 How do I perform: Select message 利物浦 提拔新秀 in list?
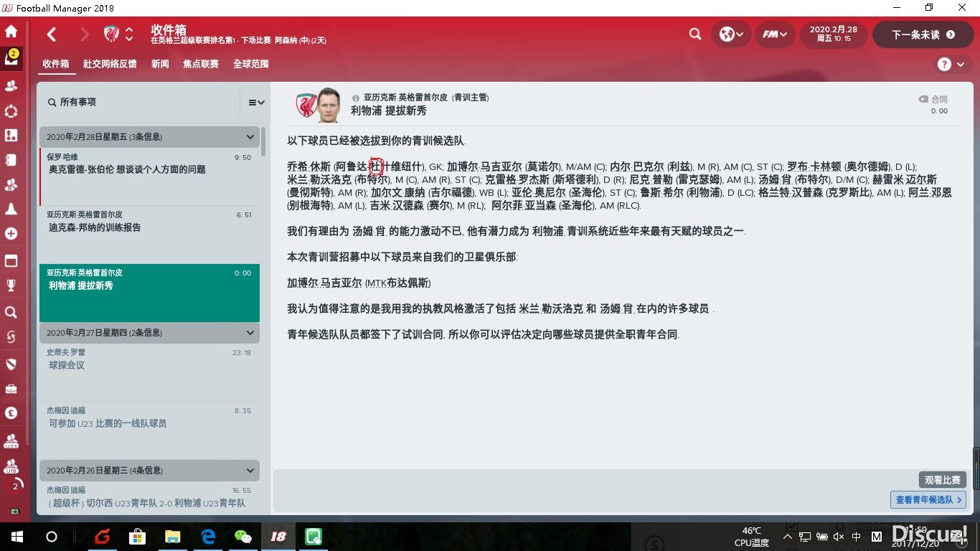pos(149,293)
